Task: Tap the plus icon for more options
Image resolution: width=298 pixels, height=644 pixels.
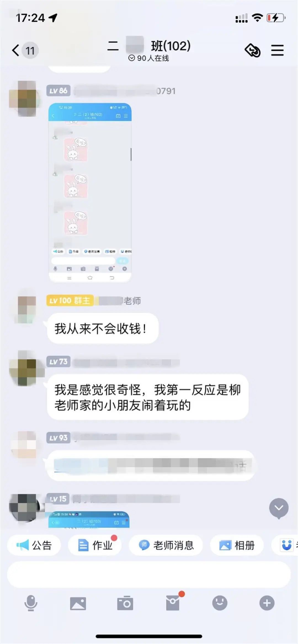Action: tap(267, 603)
